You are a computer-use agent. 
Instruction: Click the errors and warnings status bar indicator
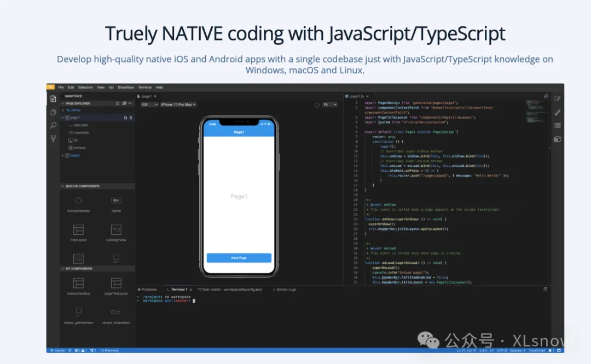[80, 350]
